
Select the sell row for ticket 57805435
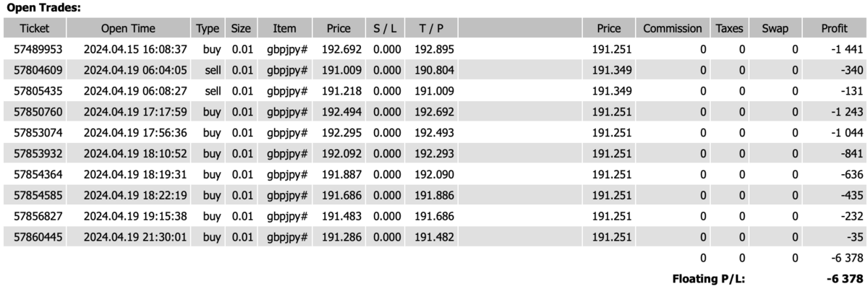coord(434,91)
